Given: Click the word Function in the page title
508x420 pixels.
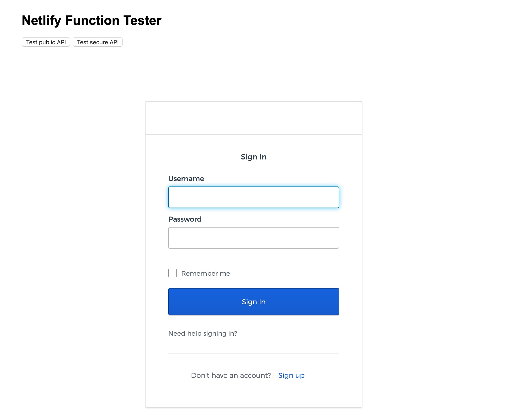Looking at the screenshot, I should [x=92, y=21].
